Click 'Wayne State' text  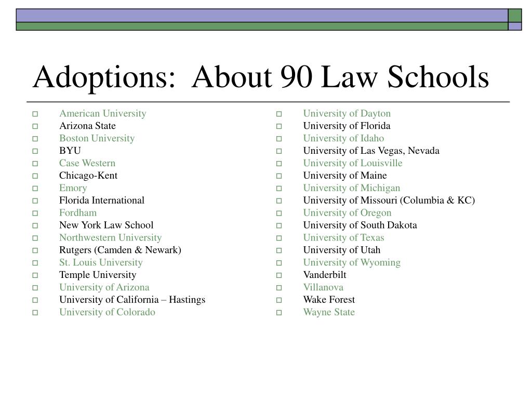[329, 312]
